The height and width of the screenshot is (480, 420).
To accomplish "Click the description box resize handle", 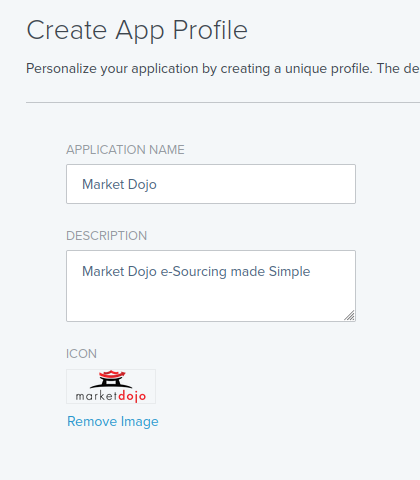I will [x=349, y=315].
